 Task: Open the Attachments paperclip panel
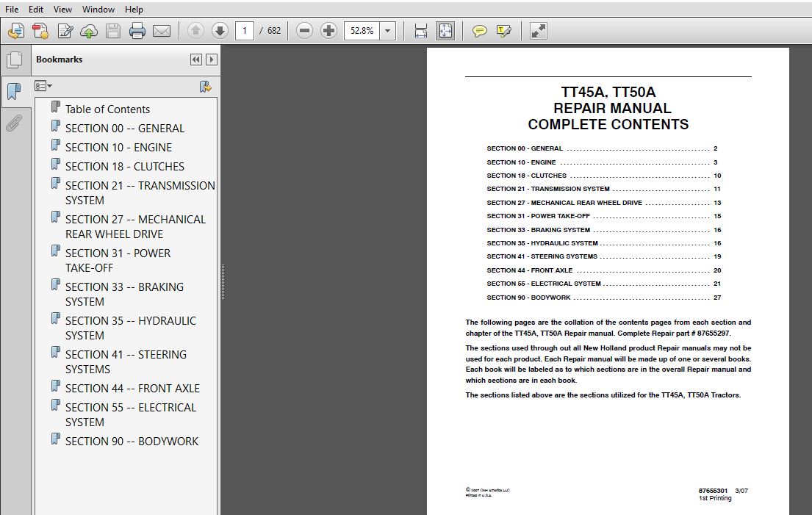coord(14,123)
